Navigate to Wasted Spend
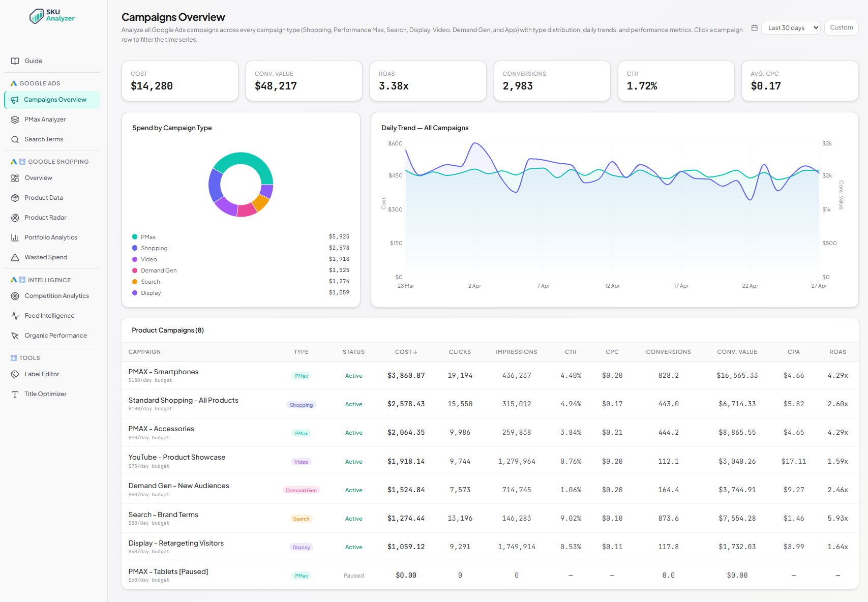 [x=52, y=257]
